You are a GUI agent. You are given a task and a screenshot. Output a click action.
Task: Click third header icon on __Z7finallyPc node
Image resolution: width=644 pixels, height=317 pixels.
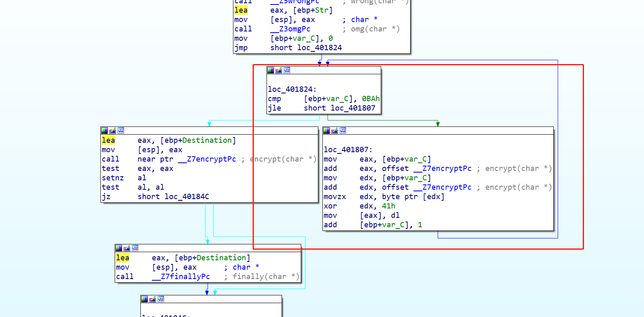tap(135, 248)
